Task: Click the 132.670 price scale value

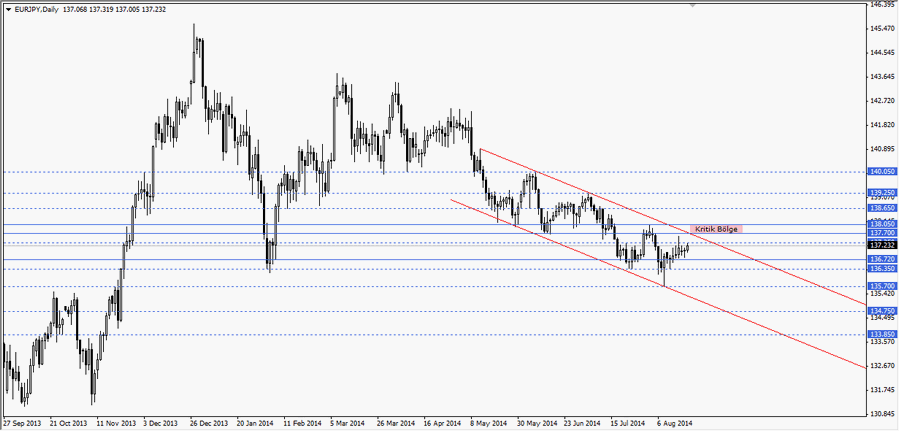Action: (882, 365)
